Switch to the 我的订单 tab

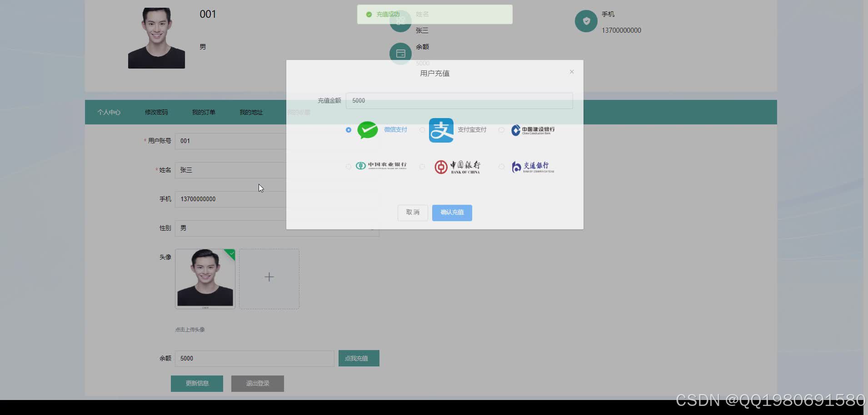click(x=204, y=112)
